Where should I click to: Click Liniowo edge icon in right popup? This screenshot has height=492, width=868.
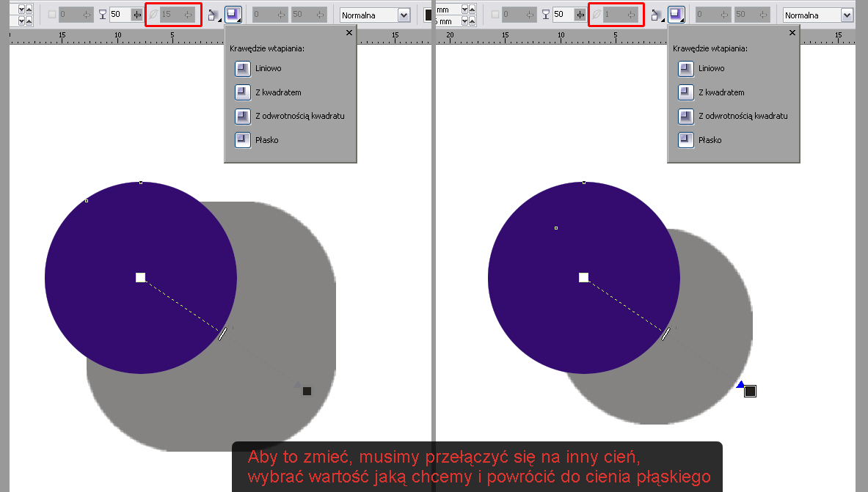(686, 68)
